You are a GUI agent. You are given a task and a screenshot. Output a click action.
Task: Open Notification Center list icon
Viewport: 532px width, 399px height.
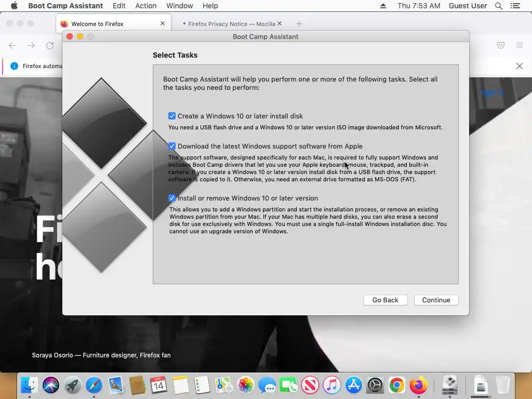[x=515, y=6]
